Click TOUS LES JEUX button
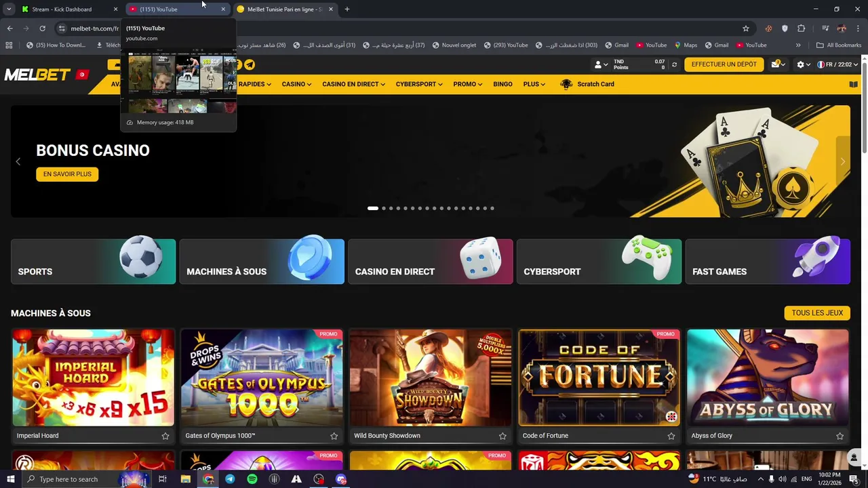This screenshot has width=868, height=488. click(817, 312)
